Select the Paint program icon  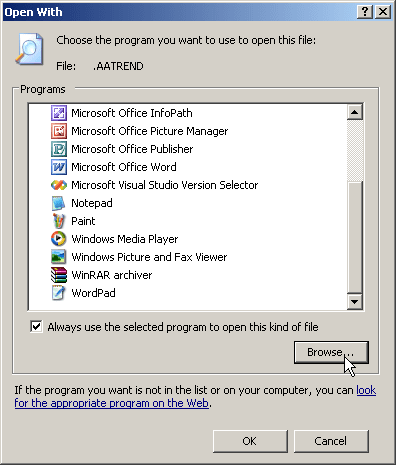[x=59, y=221]
